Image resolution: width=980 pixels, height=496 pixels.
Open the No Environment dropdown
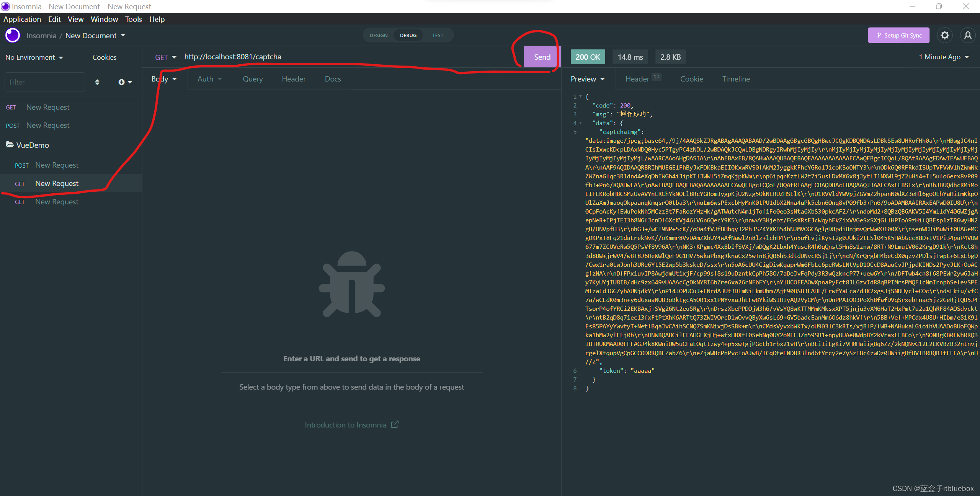(34, 57)
